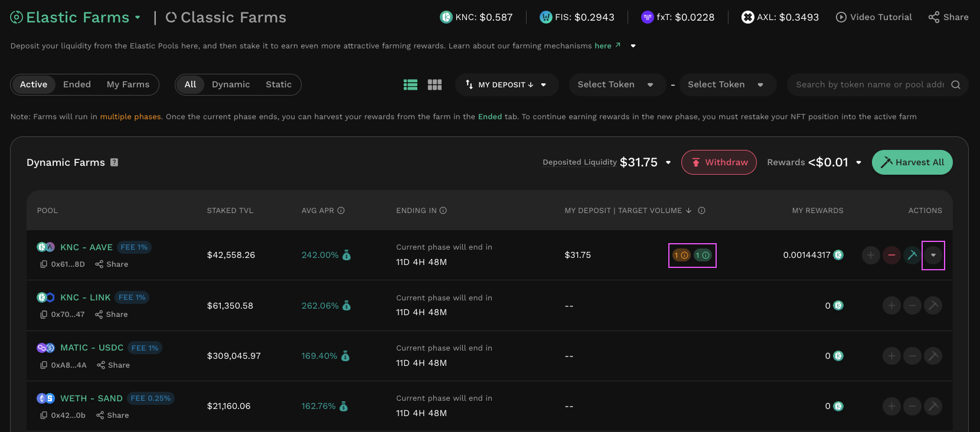Open the farming mechanisms 'here' link

(607, 45)
